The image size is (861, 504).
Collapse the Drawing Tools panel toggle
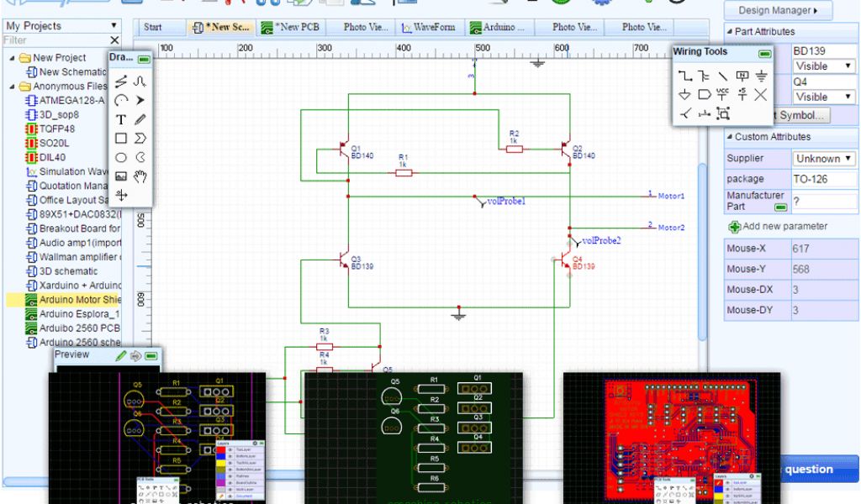[x=144, y=59]
